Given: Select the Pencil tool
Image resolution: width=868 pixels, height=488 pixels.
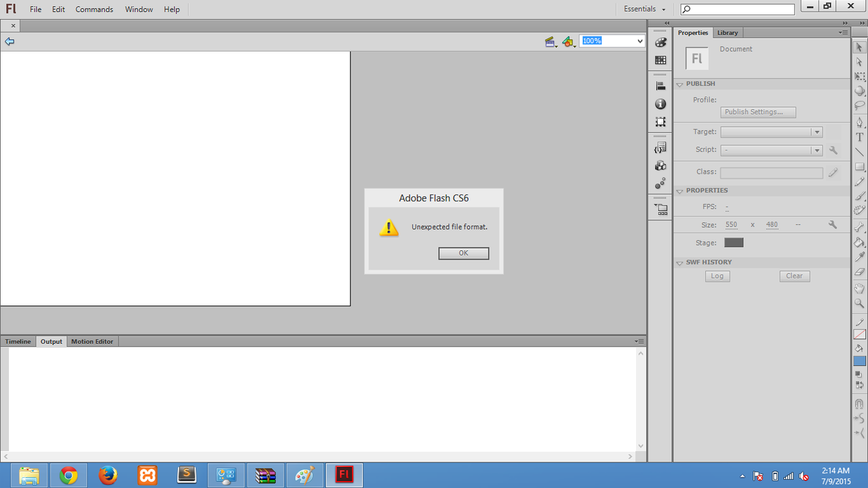Looking at the screenshot, I should 859,182.
